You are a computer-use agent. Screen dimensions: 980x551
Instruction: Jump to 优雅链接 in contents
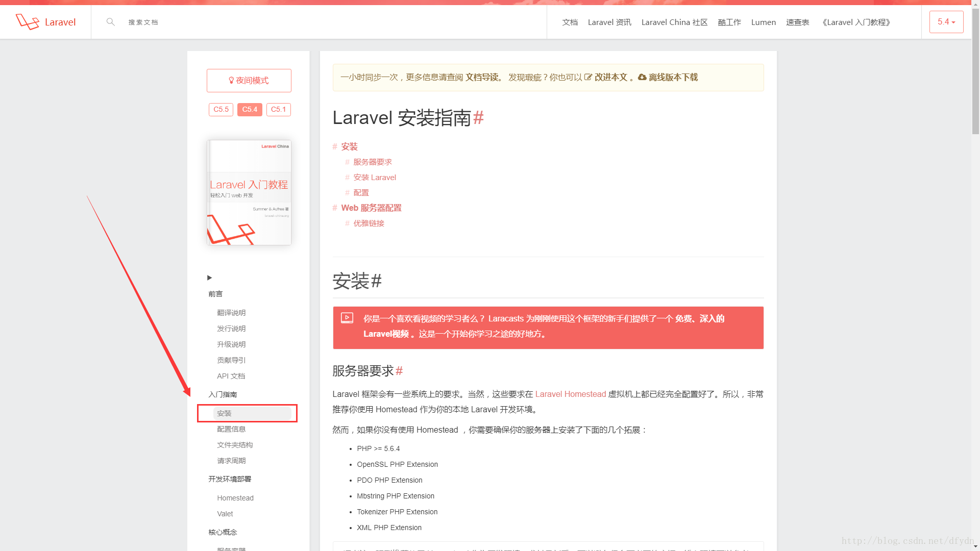(369, 223)
